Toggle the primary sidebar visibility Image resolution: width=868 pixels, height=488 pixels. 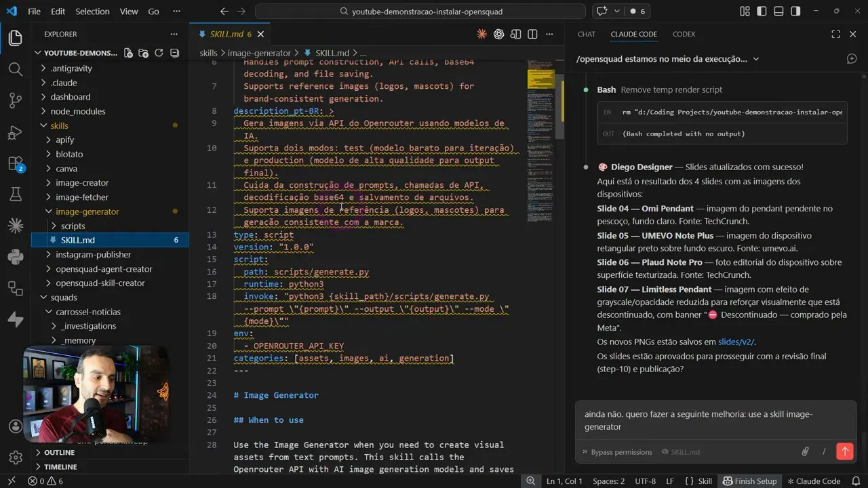[761, 11]
